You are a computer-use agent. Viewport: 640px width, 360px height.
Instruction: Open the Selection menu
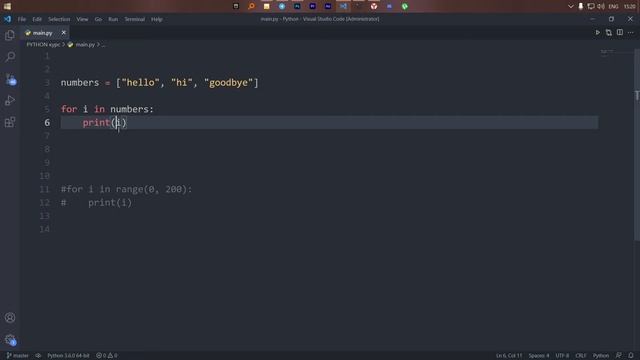pos(59,19)
